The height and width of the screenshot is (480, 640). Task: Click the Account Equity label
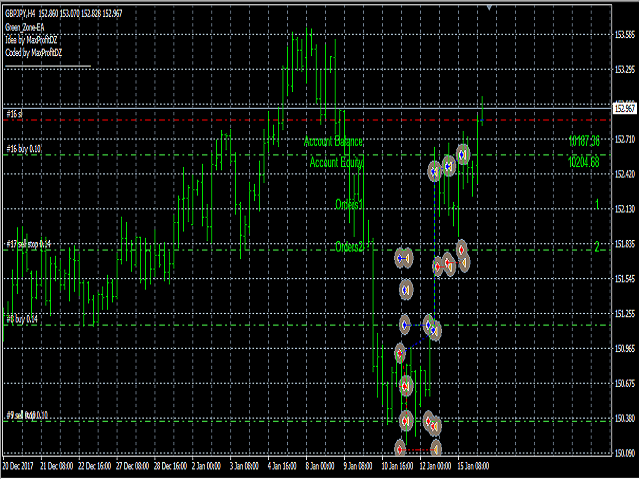[x=336, y=162]
